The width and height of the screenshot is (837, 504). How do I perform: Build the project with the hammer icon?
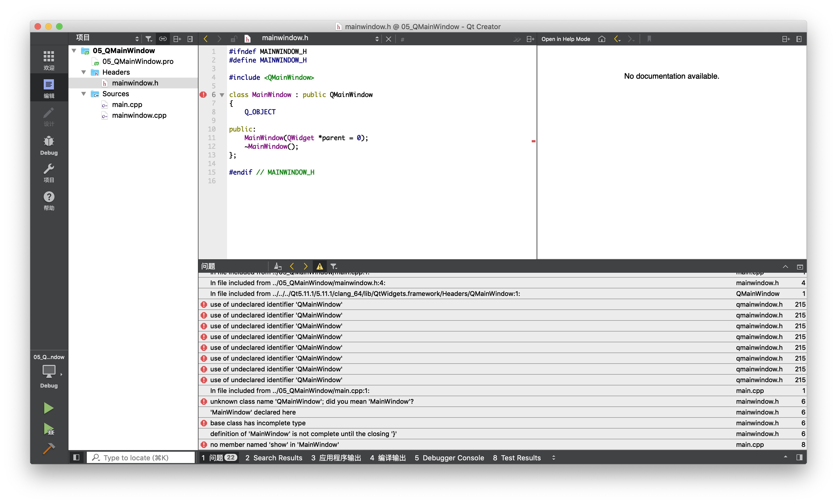click(49, 449)
